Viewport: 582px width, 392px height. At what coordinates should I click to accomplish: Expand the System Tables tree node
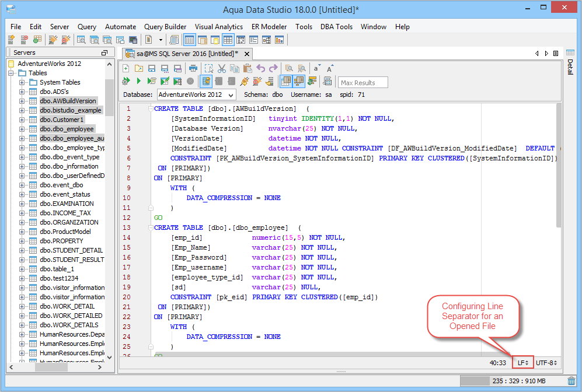pos(22,82)
